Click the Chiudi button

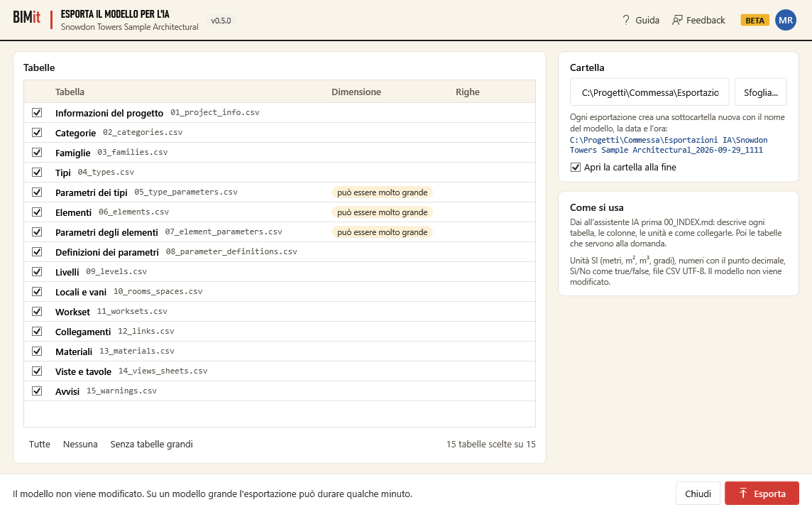[698, 494]
